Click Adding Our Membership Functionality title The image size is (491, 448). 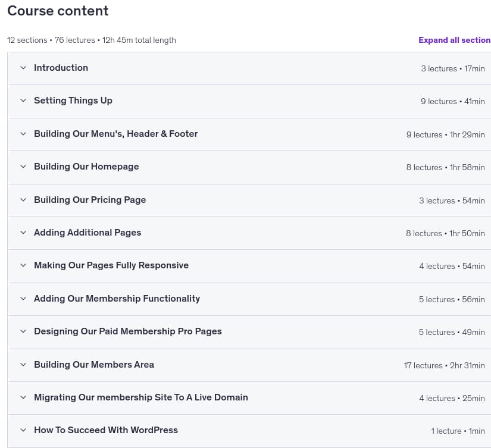click(x=117, y=299)
